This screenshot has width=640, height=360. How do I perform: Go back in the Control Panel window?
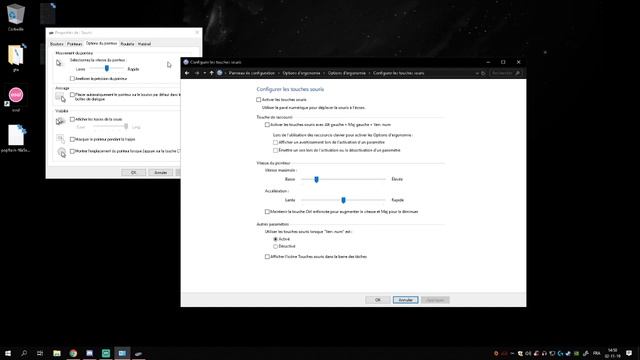[x=187, y=73]
